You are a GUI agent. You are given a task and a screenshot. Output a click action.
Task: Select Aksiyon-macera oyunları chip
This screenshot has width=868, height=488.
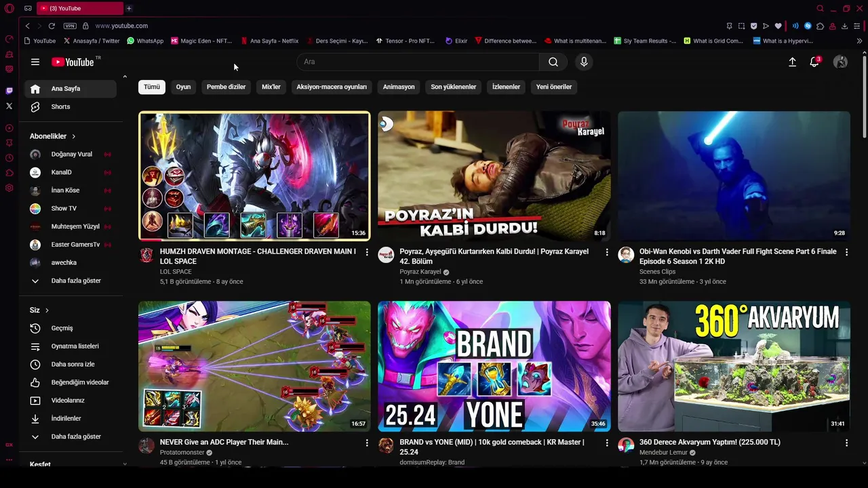tap(332, 87)
